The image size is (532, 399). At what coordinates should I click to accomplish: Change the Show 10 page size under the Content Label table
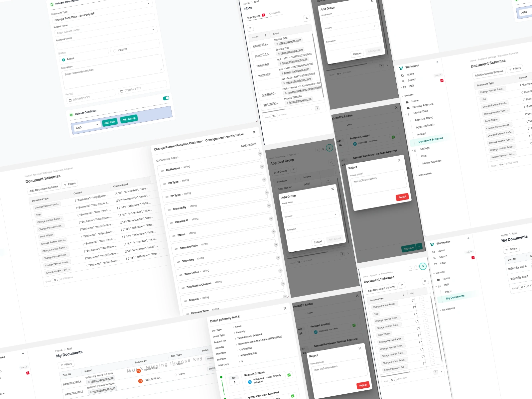pyautogui.click(x=56, y=280)
